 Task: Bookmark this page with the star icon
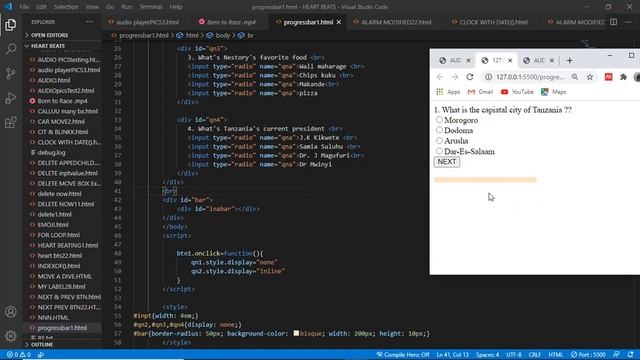[x=590, y=77]
